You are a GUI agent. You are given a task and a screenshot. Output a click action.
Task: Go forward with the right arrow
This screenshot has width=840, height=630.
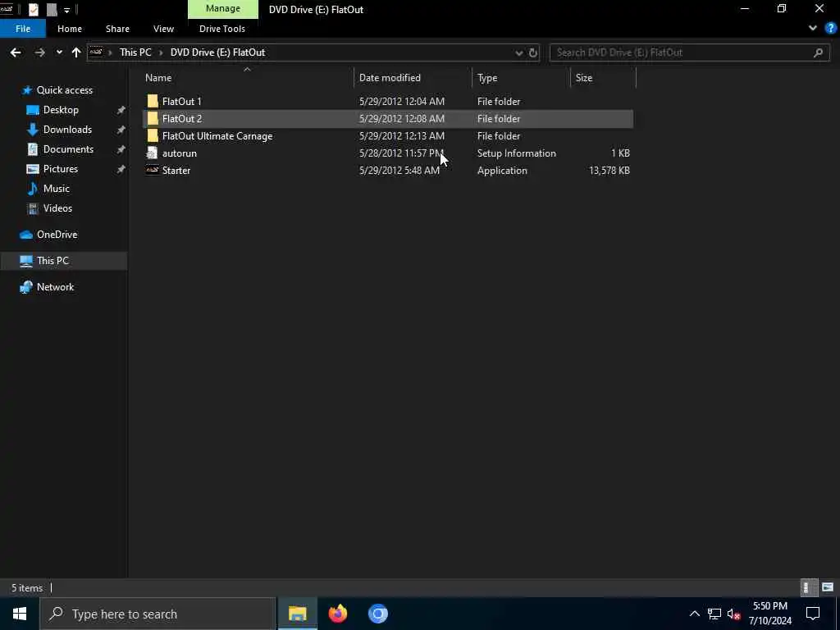point(39,52)
